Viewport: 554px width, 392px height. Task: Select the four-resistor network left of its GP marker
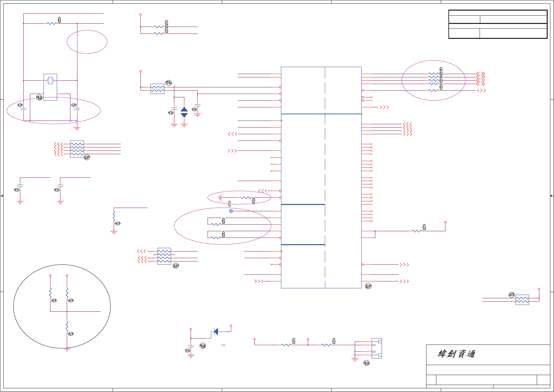click(77, 149)
